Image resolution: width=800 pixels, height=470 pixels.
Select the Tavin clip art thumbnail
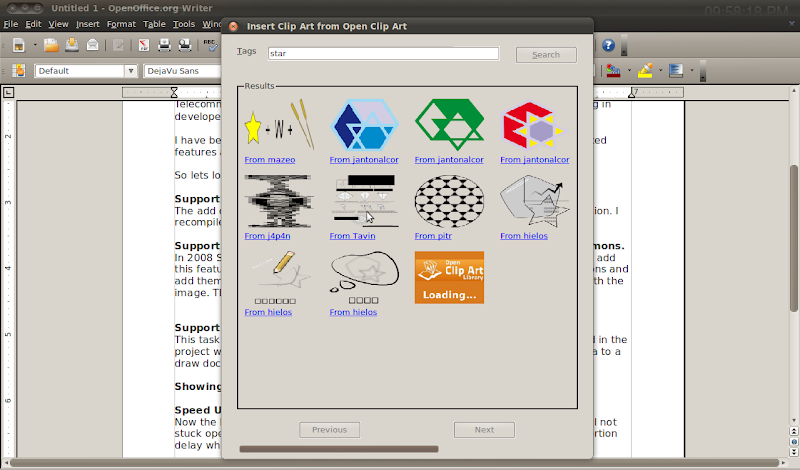tap(364, 201)
